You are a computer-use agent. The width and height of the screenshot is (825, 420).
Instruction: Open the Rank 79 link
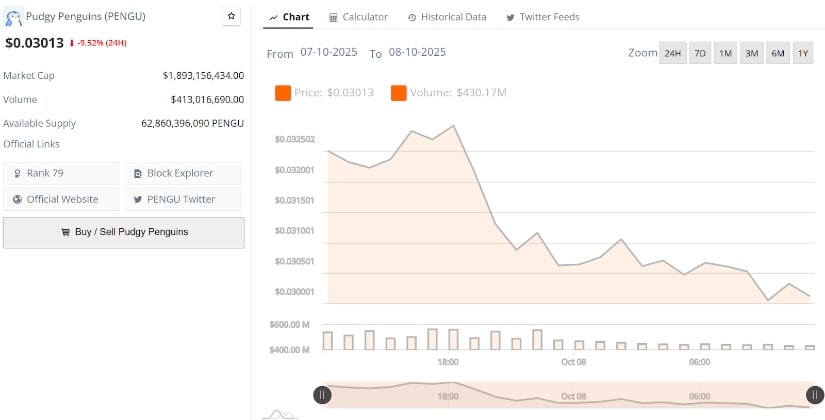click(x=62, y=173)
